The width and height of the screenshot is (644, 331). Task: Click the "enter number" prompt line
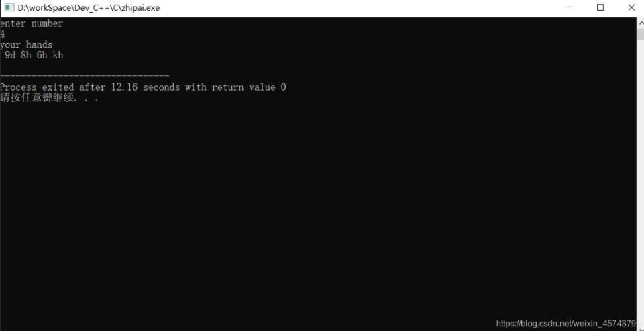tap(32, 23)
